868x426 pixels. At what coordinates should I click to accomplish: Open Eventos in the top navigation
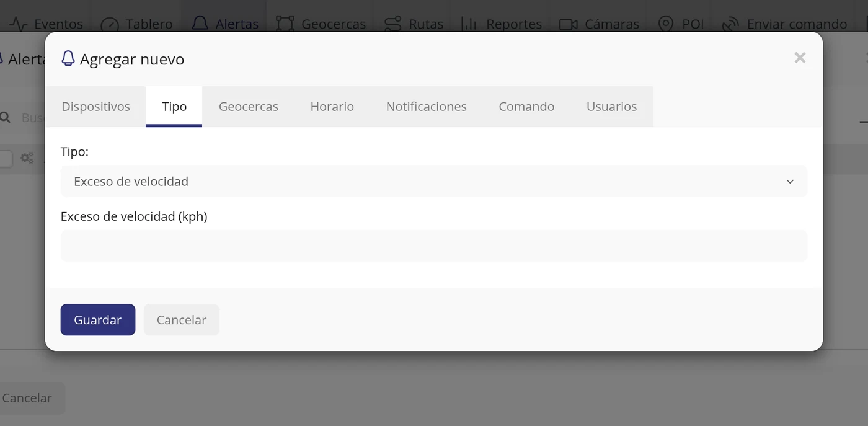tap(46, 24)
